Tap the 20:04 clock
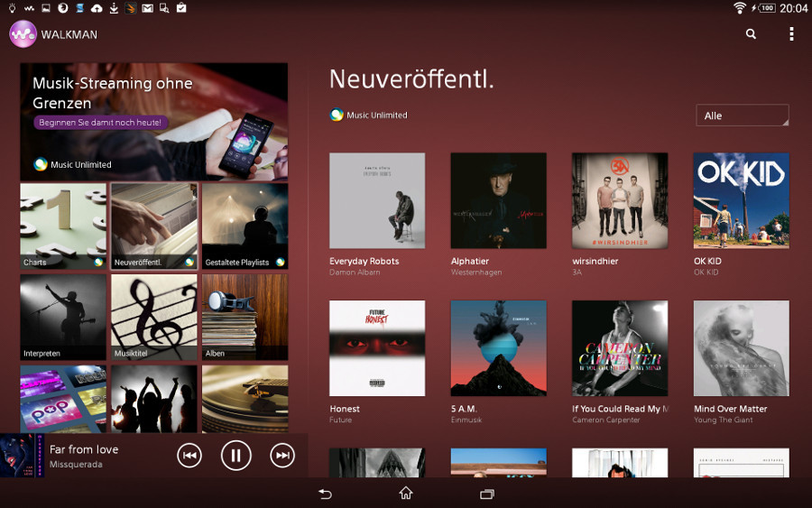Image resolution: width=812 pixels, height=508 pixels. 793,8
